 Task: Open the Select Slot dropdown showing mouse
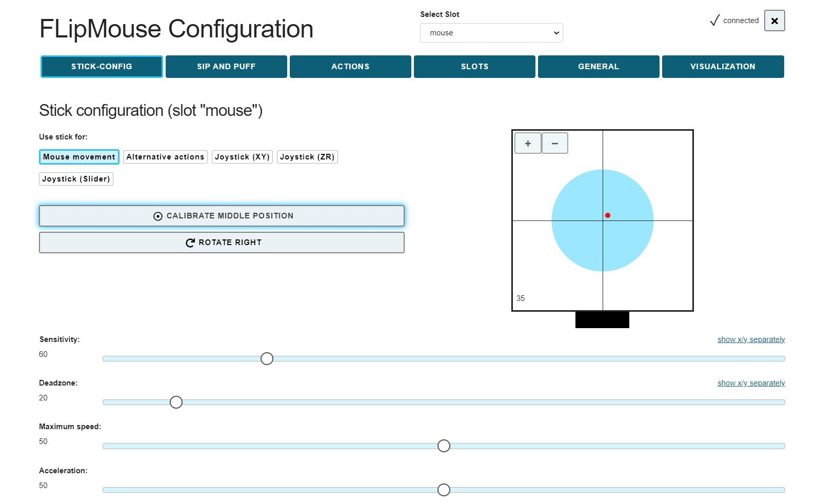pyautogui.click(x=491, y=33)
